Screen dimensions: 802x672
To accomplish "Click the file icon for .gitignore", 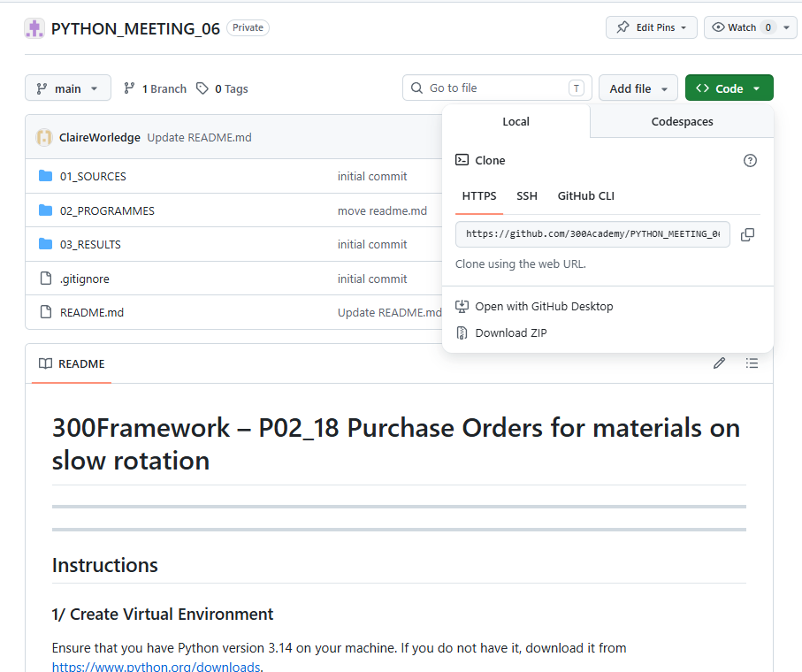I will (45, 279).
